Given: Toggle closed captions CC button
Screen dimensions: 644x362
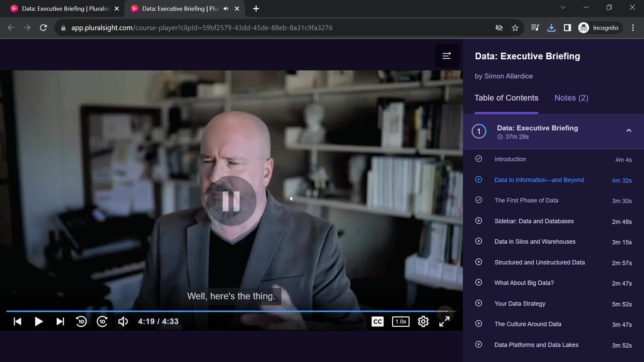Looking at the screenshot, I should click(x=378, y=321).
